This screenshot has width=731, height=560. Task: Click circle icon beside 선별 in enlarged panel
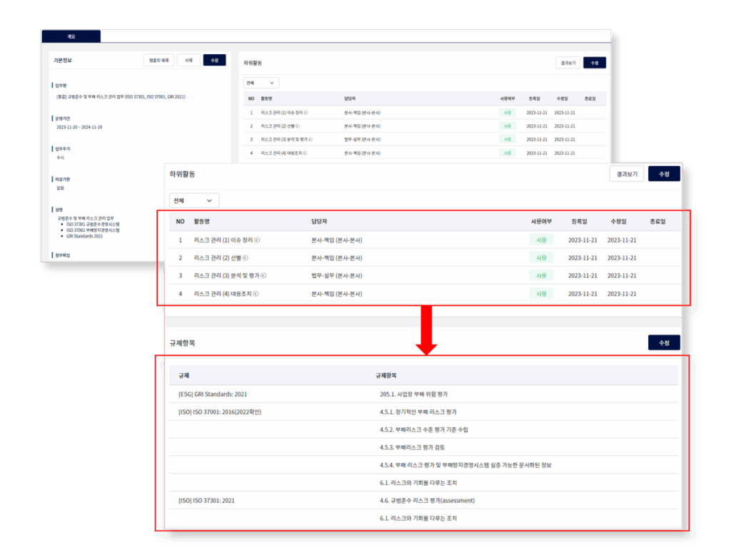(246, 258)
